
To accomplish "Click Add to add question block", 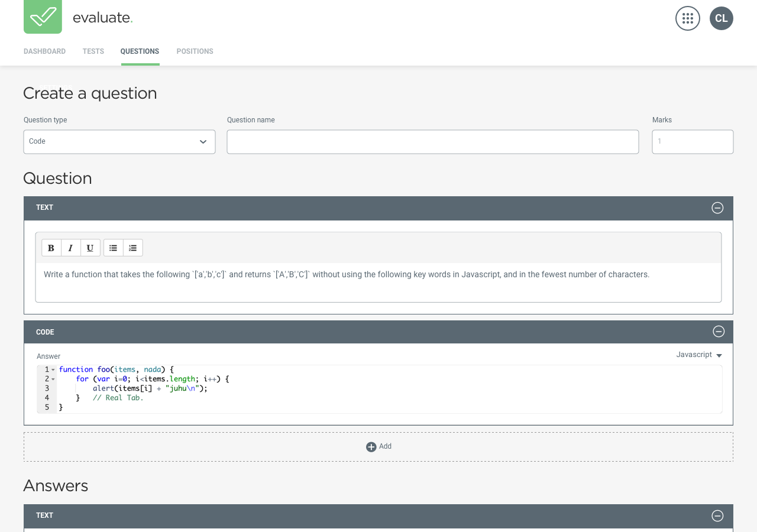I will 378,447.
